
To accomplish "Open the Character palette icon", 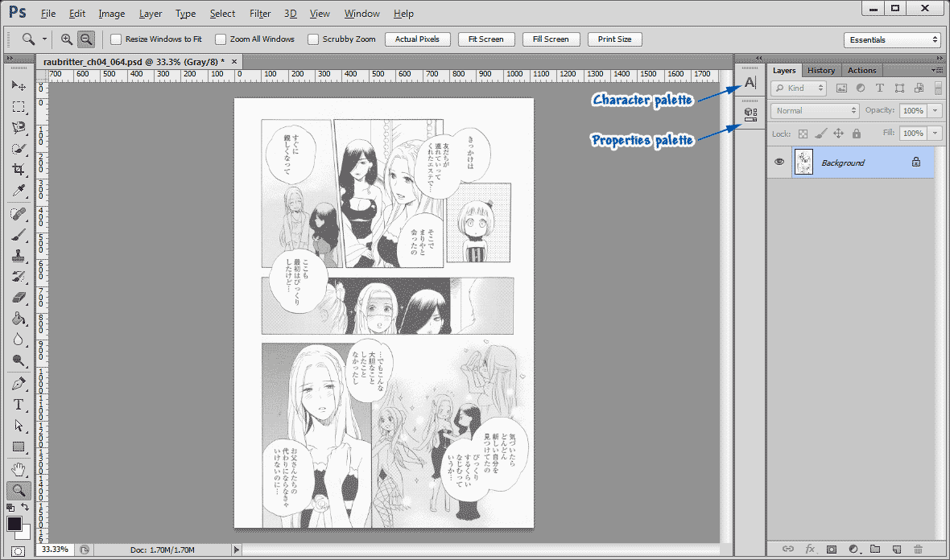I will point(750,83).
